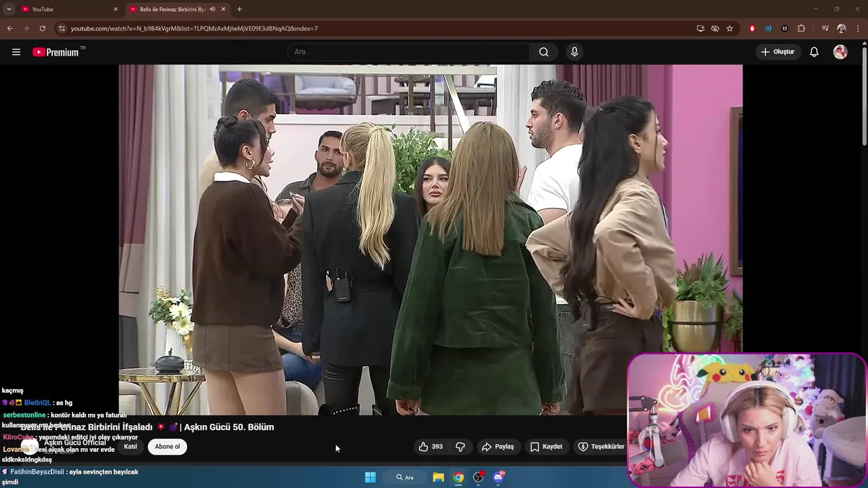Open the notifications bell
The width and height of the screenshot is (868, 488).
coord(814,52)
